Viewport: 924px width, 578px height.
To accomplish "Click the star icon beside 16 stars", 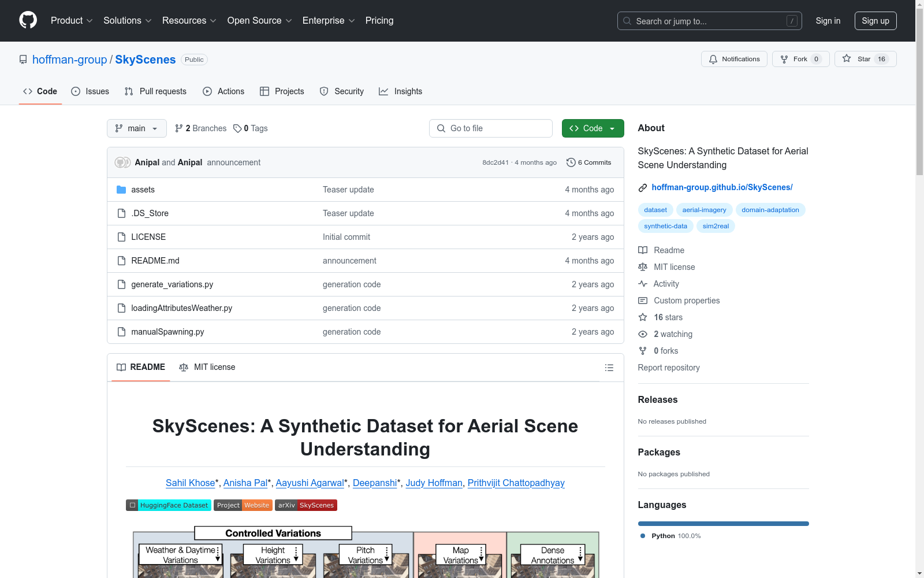I will [643, 317].
